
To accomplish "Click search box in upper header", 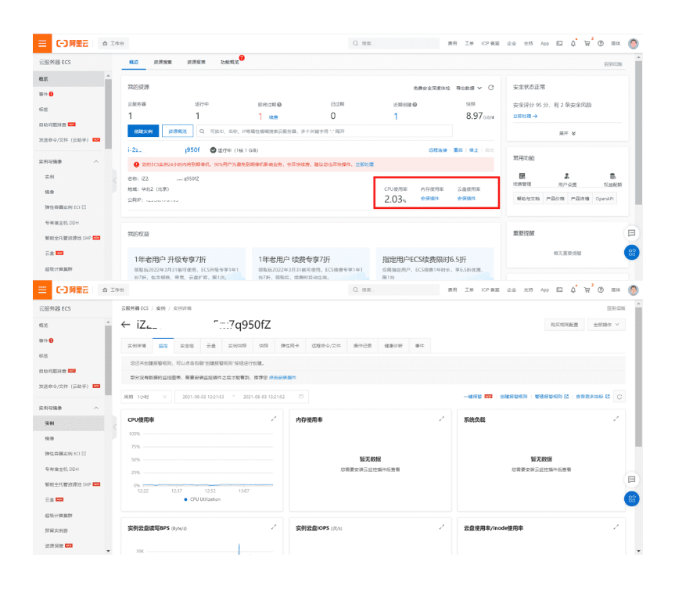I will point(393,43).
